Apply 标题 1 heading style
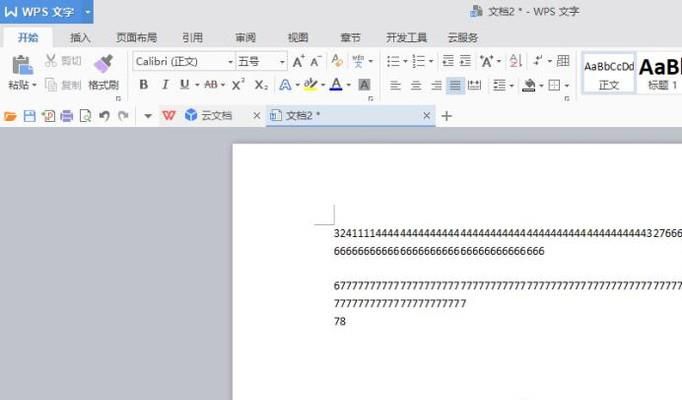The width and height of the screenshot is (682, 400). pyautogui.click(x=659, y=73)
